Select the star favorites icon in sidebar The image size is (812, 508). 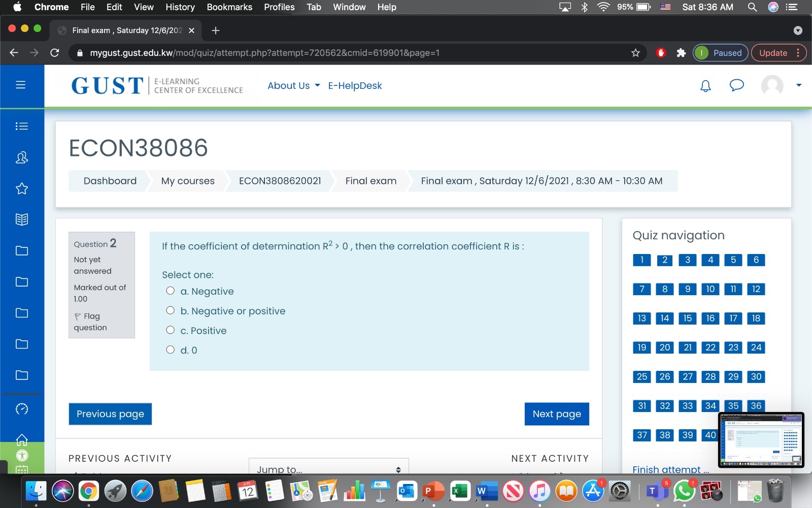pyautogui.click(x=21, y=188)
